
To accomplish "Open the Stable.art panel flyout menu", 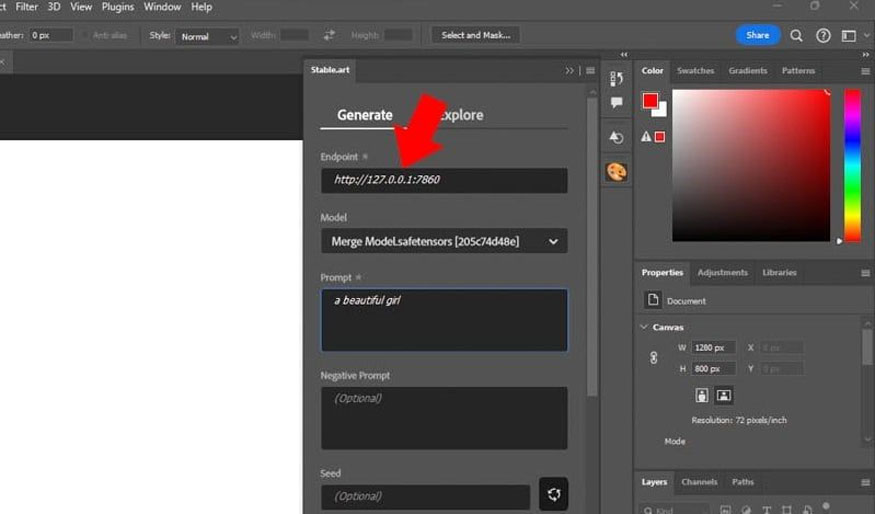I will (590, 70).
